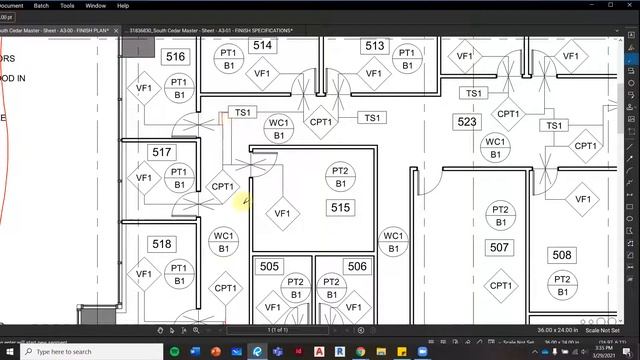
Task: Activate the Zoom magnifier tool
Action: [196, 330]
